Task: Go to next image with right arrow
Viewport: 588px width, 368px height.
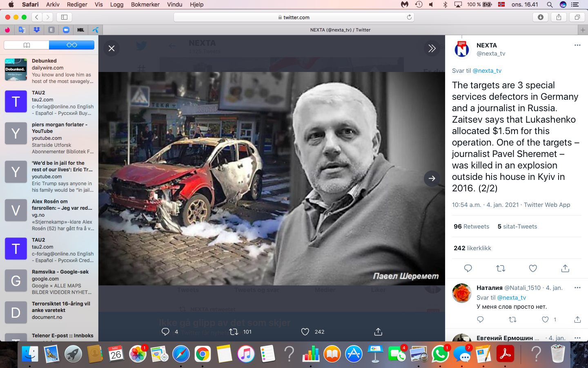Action: pyautogui.click(x=432, y=178)
